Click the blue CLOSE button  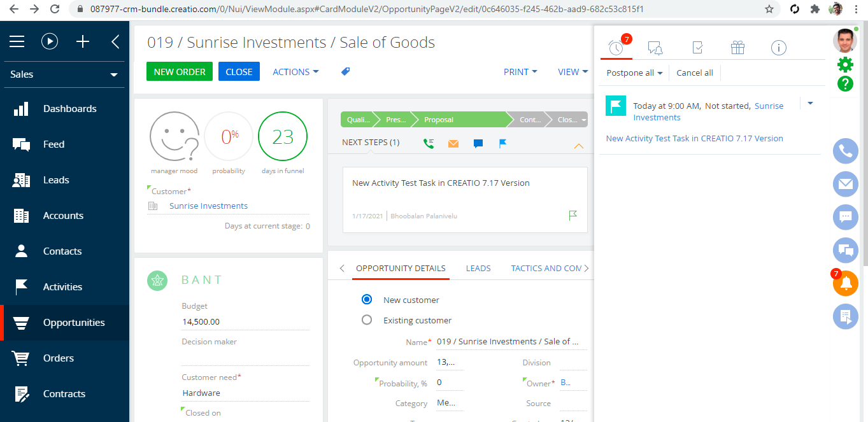coord(239,72)
